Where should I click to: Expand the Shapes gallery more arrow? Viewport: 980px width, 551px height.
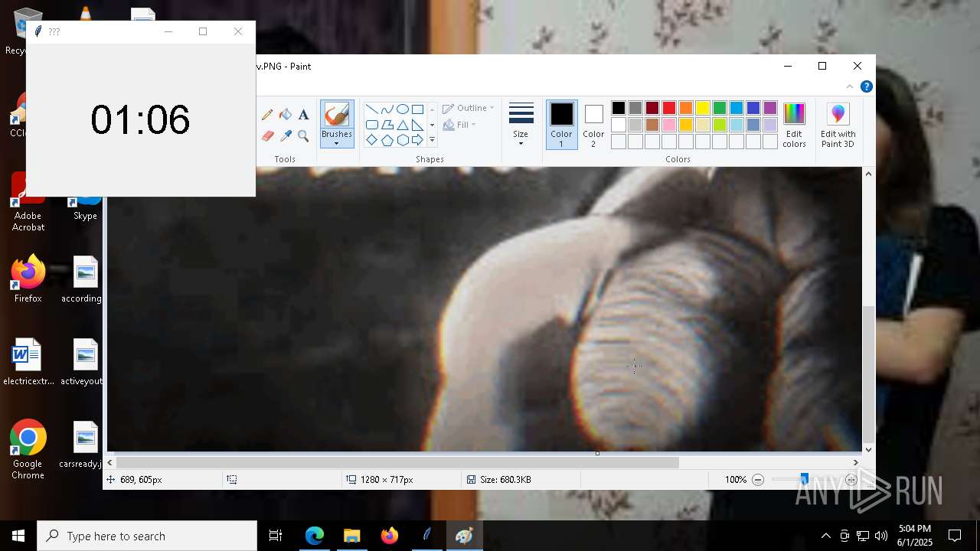(432, 140)
